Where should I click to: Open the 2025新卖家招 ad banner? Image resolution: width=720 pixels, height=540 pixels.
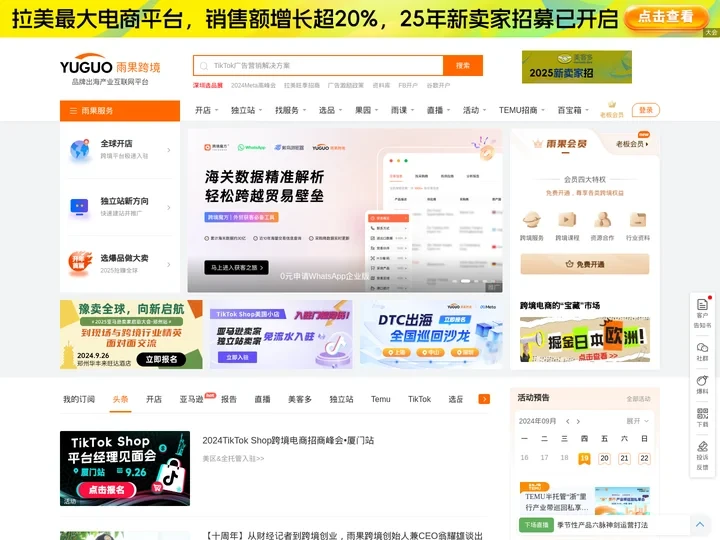tap(577, 67)
